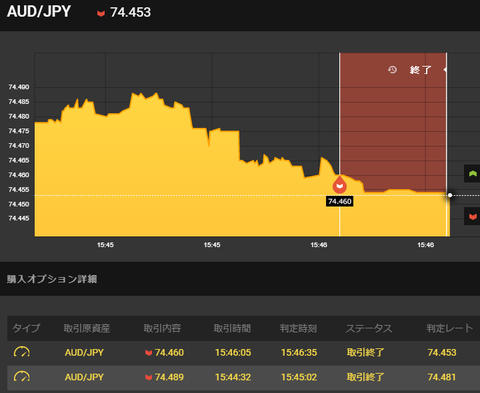Click the red drop entry marker on the chart

[340, 184]
